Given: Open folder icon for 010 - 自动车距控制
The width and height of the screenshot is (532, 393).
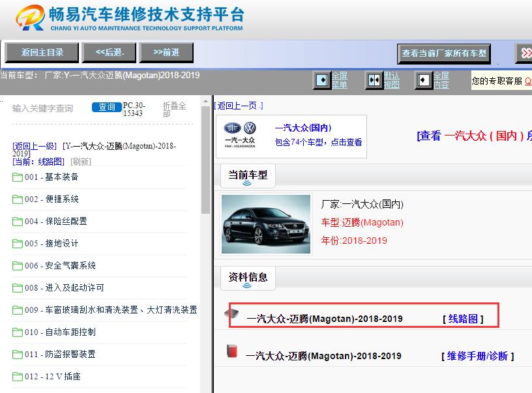Looking at the screenshot, I should pos(18,332).
